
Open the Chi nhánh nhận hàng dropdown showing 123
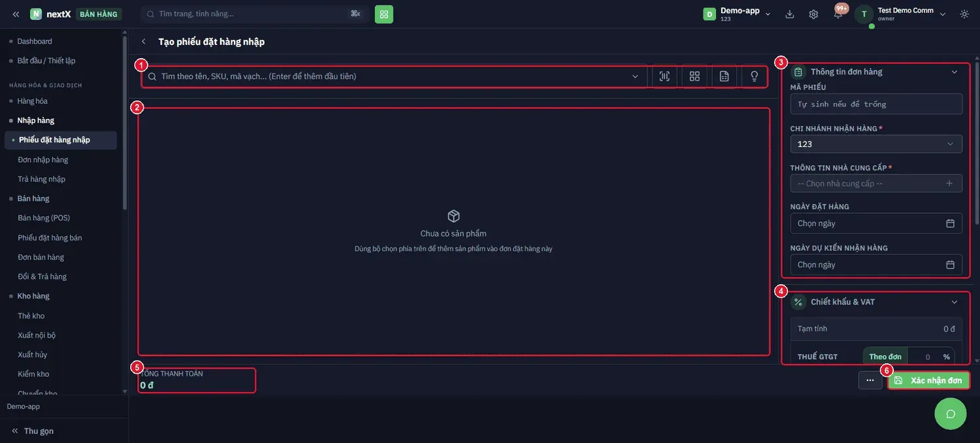click(x=876, y=144)
